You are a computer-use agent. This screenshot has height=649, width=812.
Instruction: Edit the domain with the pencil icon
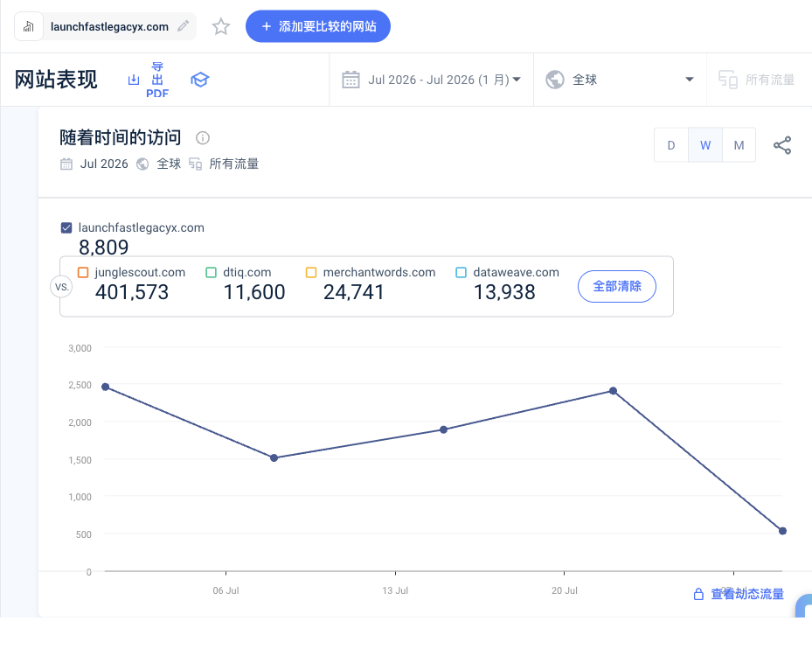(x=183, y=26)
